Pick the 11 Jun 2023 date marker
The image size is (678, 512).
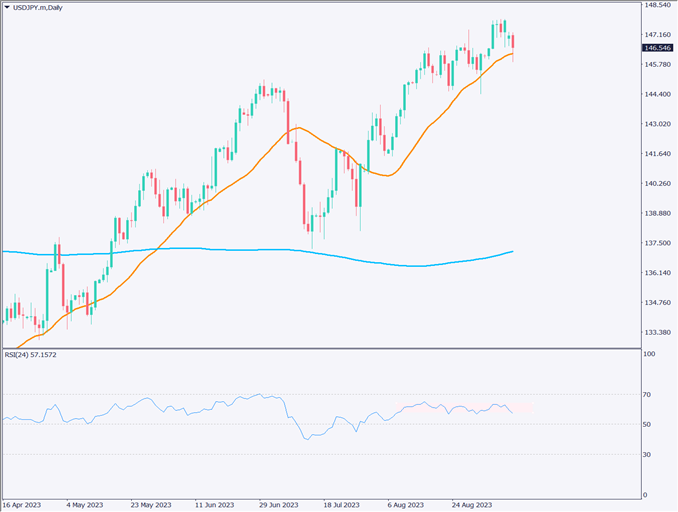click(x=215, y=505)
